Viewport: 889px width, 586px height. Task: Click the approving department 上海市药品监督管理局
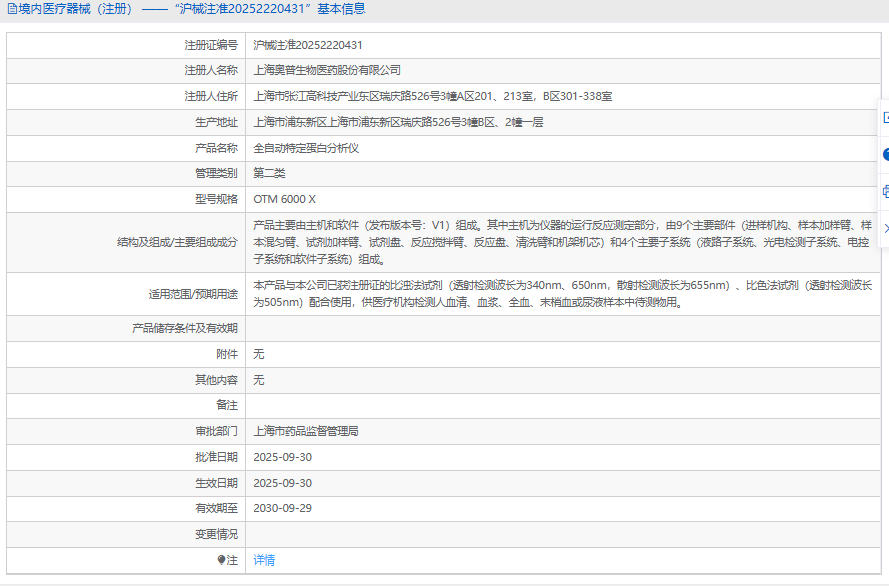click(306, 431)
